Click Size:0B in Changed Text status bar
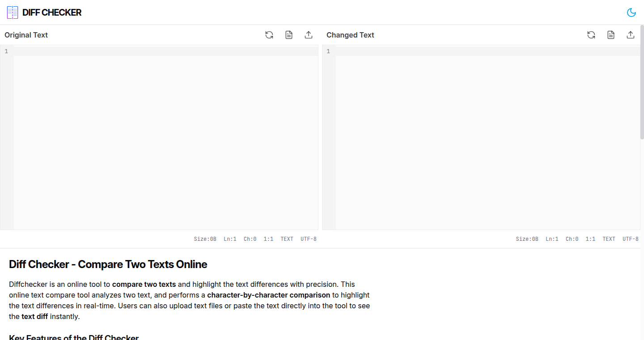The width and height of the screenshot is (644, 340). click(x=527, y=239)
